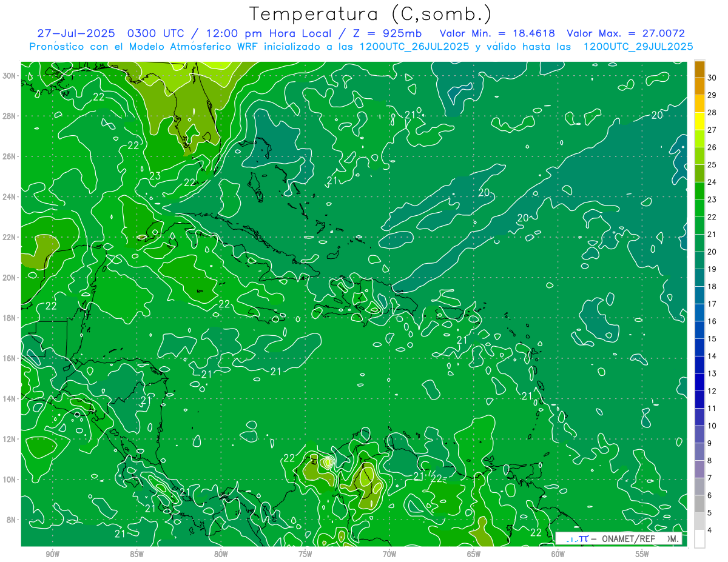Click the purple colorbar swatch between 8 and 9
Screen dimensions: 728x562
[x=699, y=452]
